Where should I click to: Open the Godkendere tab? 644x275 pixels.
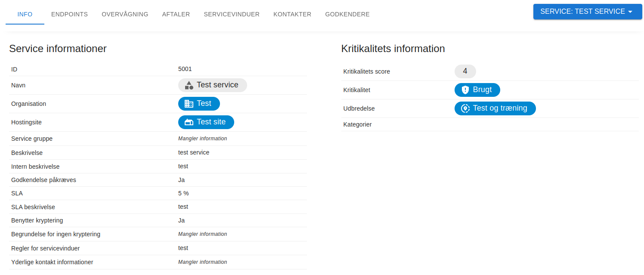[x=347, y=14]
